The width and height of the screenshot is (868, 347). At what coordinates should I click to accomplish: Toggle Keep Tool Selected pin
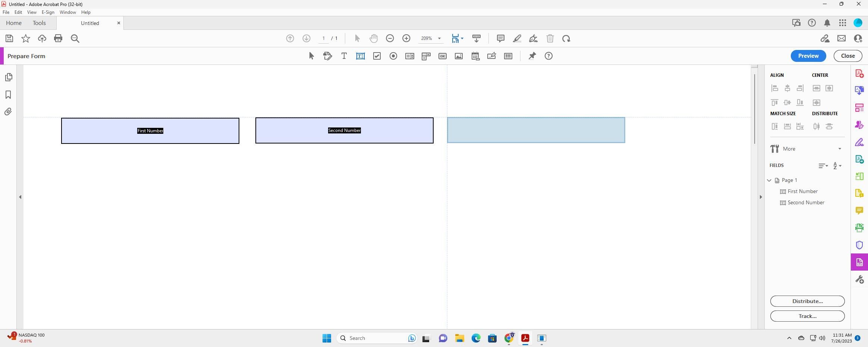coord(532,56)
